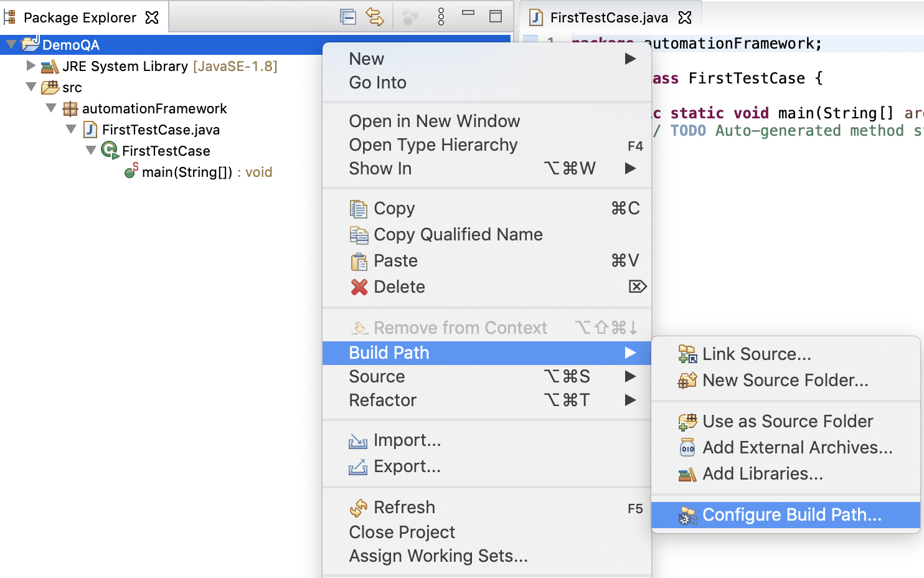Click the Add External Archives... icon
The width and height of the screenshot is (924, 578).
pos(687,448)
